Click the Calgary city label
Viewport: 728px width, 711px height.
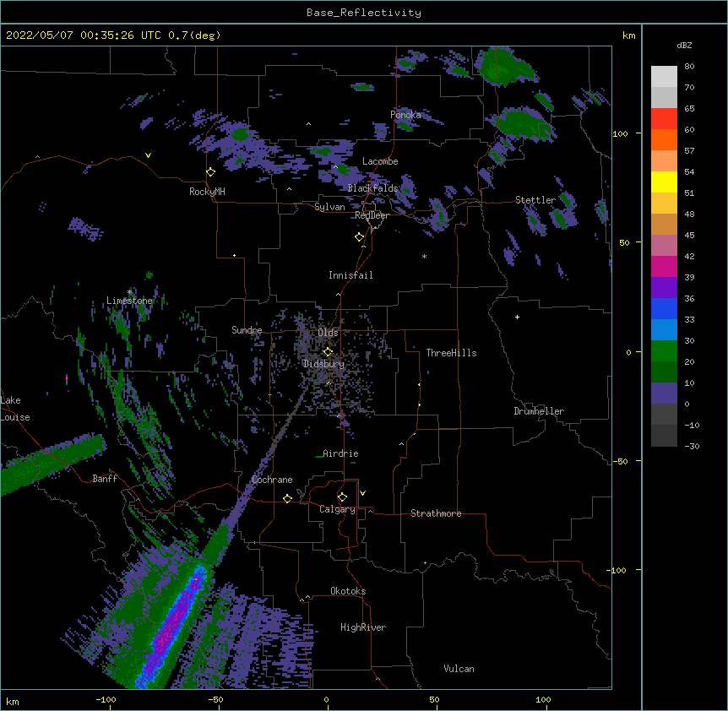click(337, 509)
